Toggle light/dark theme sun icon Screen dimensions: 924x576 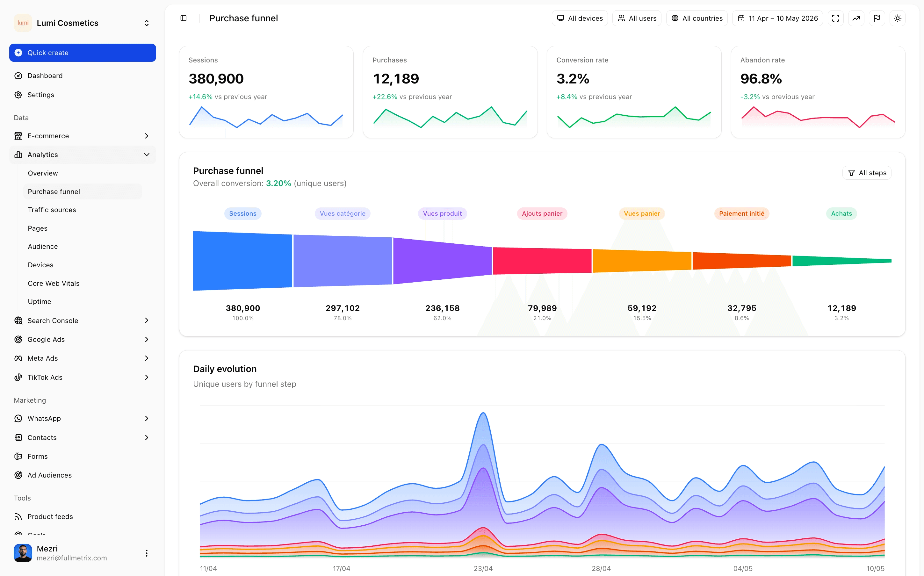pyautogui.click(x=897, y=18)
